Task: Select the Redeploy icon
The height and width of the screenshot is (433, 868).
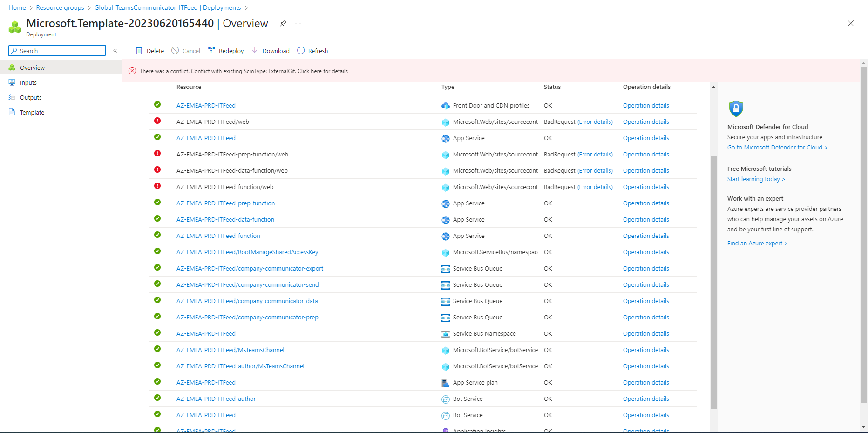Action: [211, 50]
